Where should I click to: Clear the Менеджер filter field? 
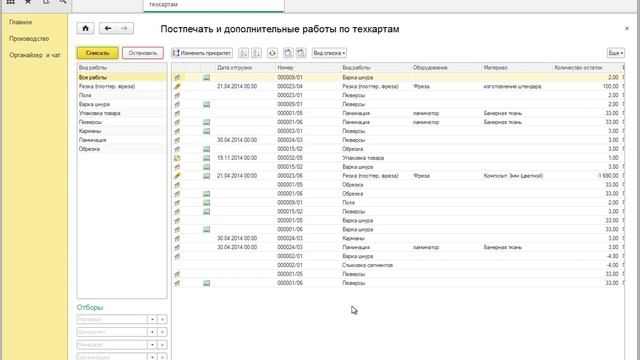[x=162, y=345]
